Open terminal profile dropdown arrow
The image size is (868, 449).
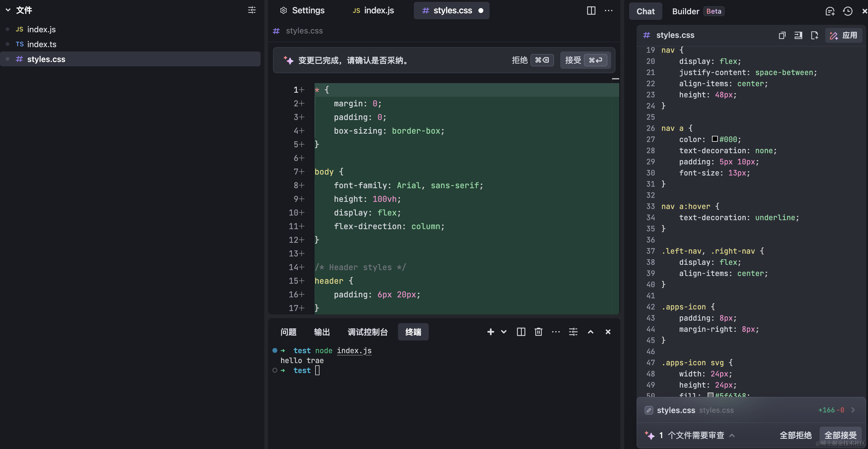pos(504,332)
